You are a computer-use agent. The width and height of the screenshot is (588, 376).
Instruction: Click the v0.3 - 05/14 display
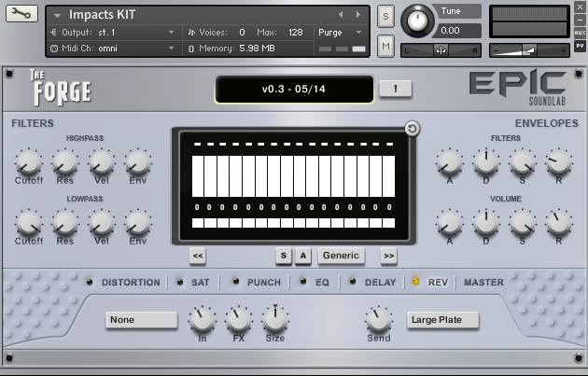(x=294, y=90)
